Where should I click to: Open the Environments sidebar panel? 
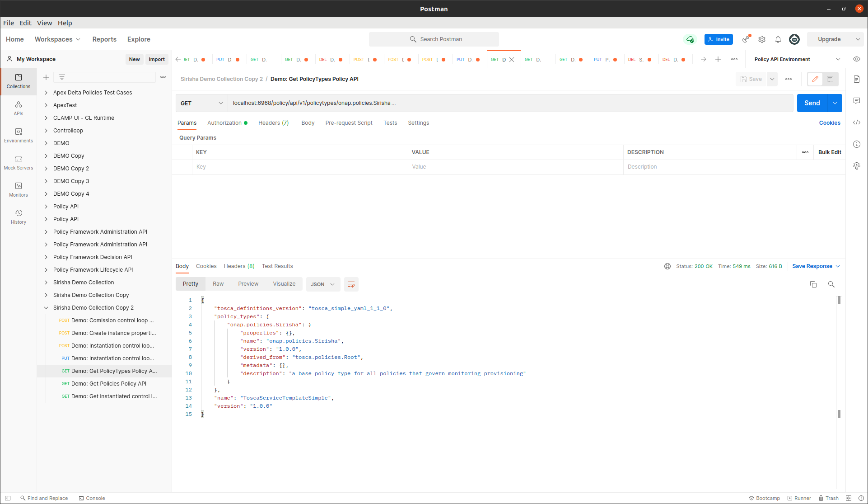click(19, 136)
